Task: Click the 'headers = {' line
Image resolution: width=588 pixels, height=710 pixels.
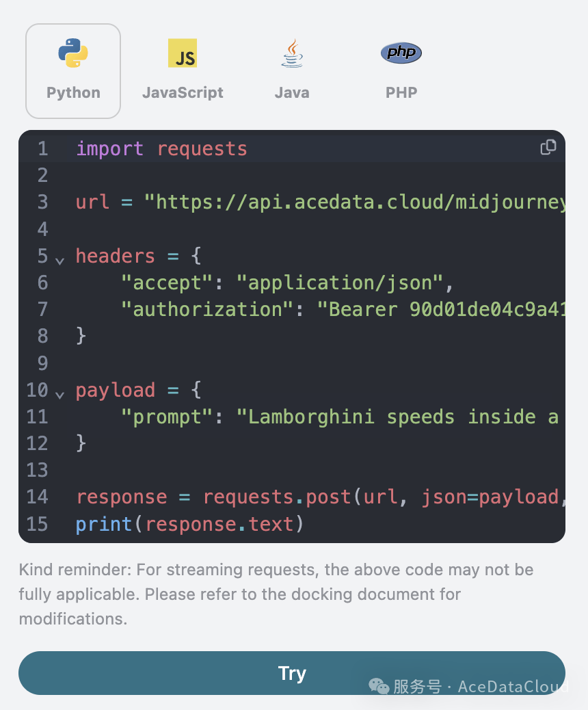Action: tap(139, 257)
